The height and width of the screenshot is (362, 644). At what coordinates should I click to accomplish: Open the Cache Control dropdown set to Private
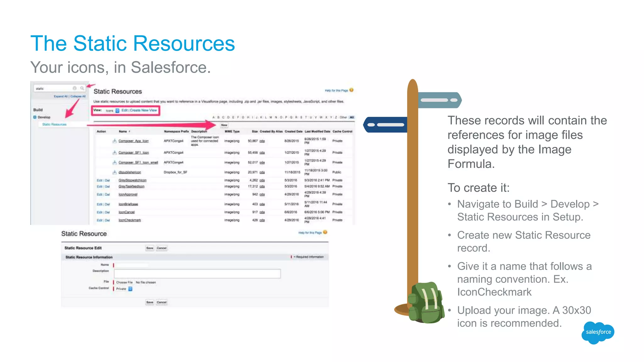(130, 289)
